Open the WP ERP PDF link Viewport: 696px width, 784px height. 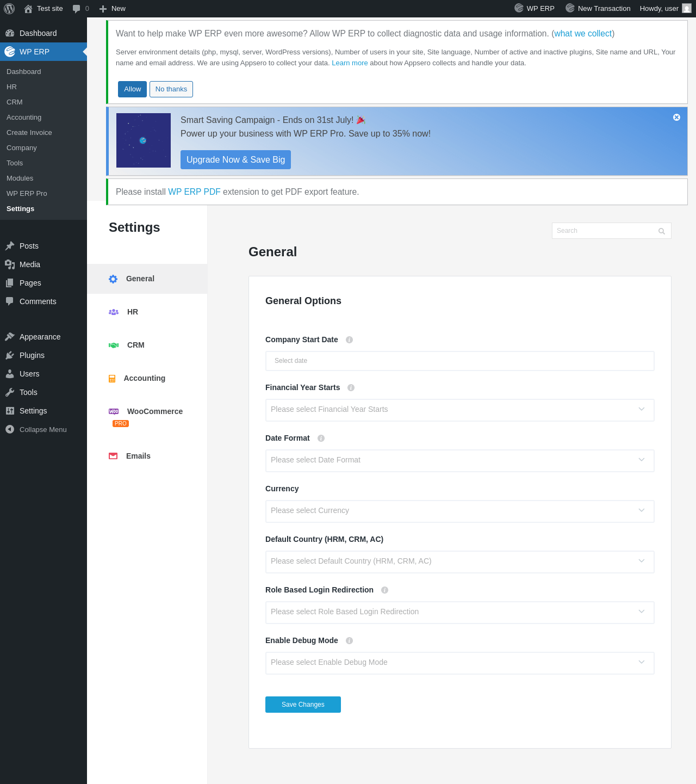coord(194,192)
